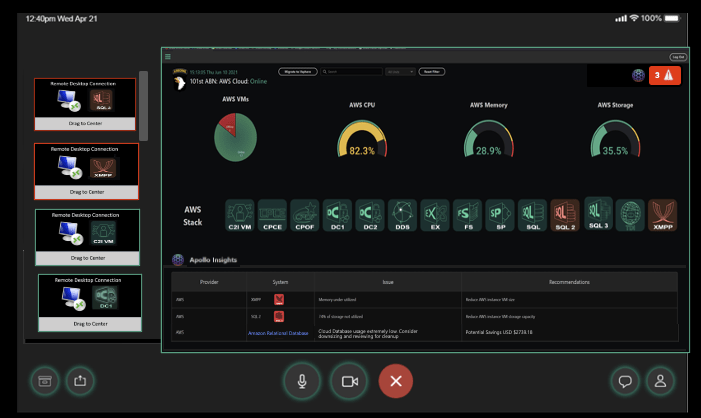
Task: Open the DDS stack icon
Action: point(402,215)
